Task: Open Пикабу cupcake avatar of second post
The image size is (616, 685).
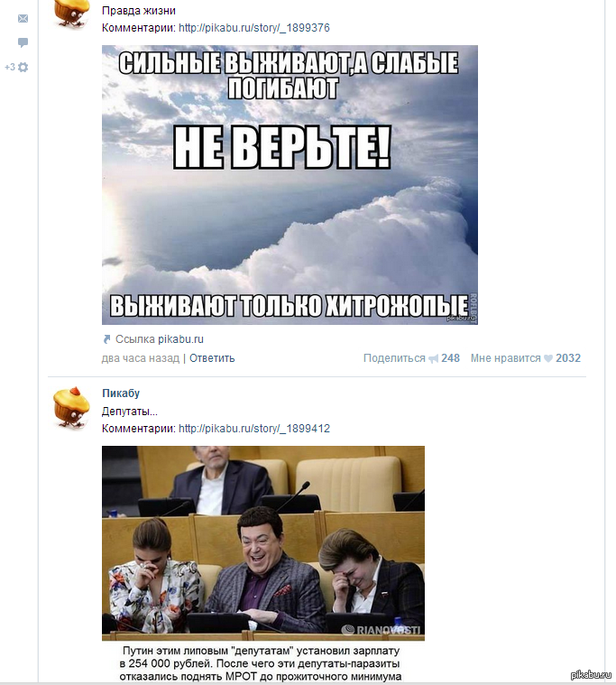Action: click(71, 407)
